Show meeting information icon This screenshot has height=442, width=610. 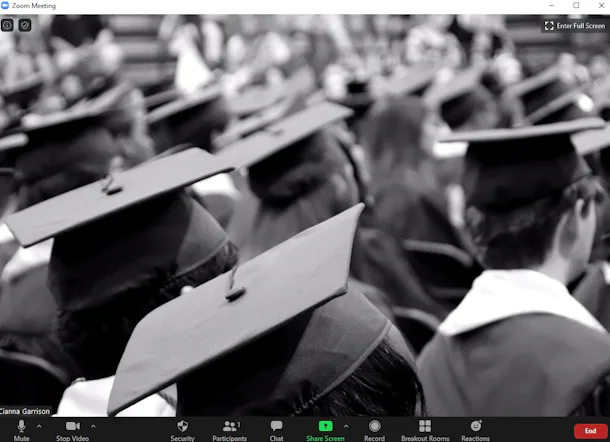[x=7, y=25]
